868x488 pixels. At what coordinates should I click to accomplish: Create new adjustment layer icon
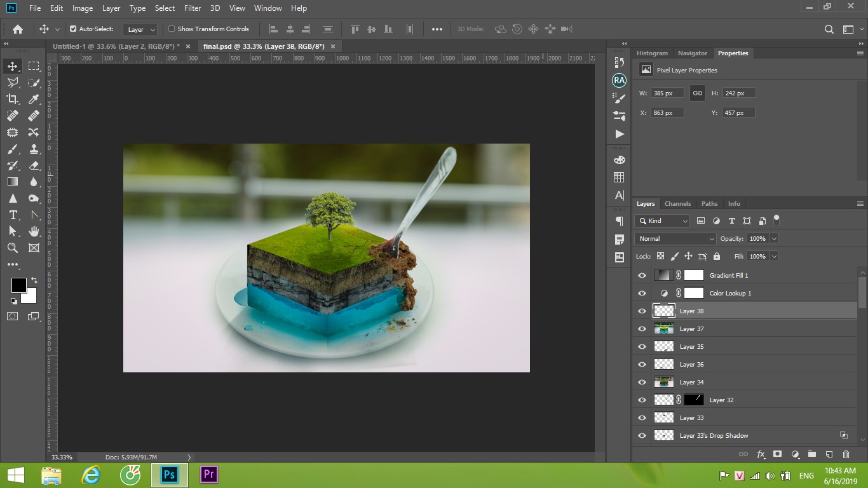[795, 454]
